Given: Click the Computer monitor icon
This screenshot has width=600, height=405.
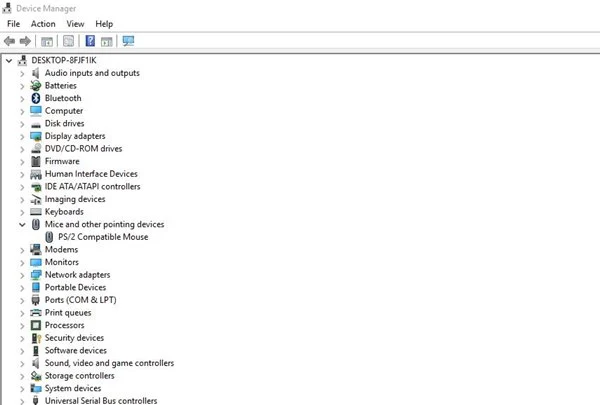Looking at the screenshot, I should coord(36,111).
